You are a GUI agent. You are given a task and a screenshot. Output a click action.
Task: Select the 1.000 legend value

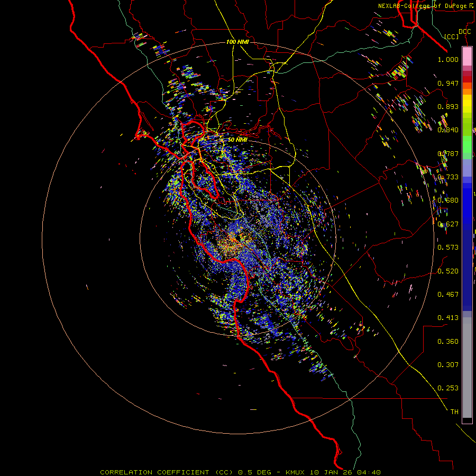[448, 59]
